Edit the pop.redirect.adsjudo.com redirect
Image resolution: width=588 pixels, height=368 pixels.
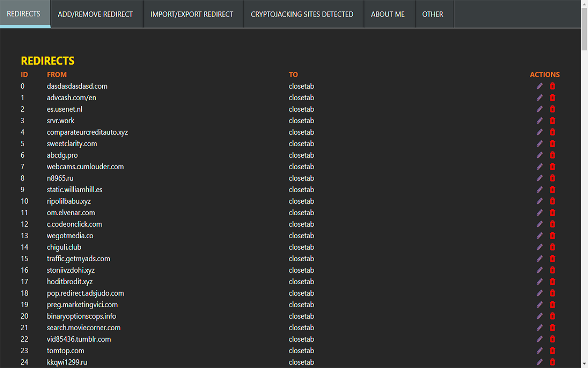539,293
